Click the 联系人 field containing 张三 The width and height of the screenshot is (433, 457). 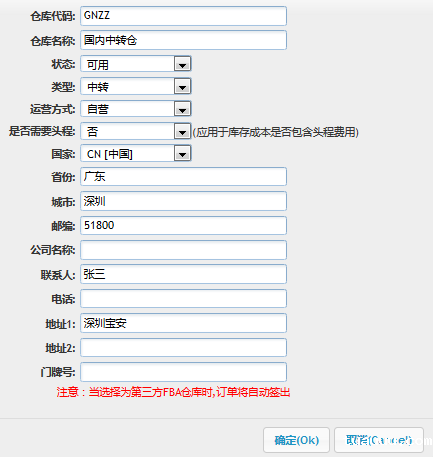click(x=183, y=274)
